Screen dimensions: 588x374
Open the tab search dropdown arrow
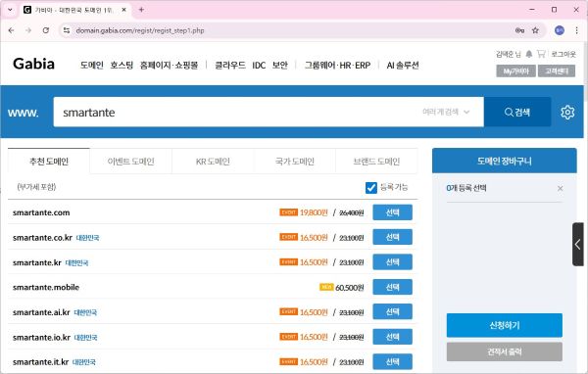click(x=10, y=10)
